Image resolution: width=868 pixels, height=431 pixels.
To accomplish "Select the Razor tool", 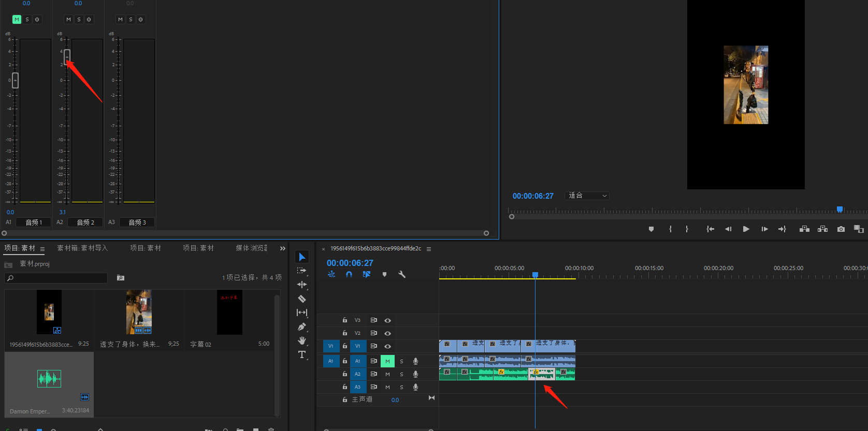I will point(302,299).
